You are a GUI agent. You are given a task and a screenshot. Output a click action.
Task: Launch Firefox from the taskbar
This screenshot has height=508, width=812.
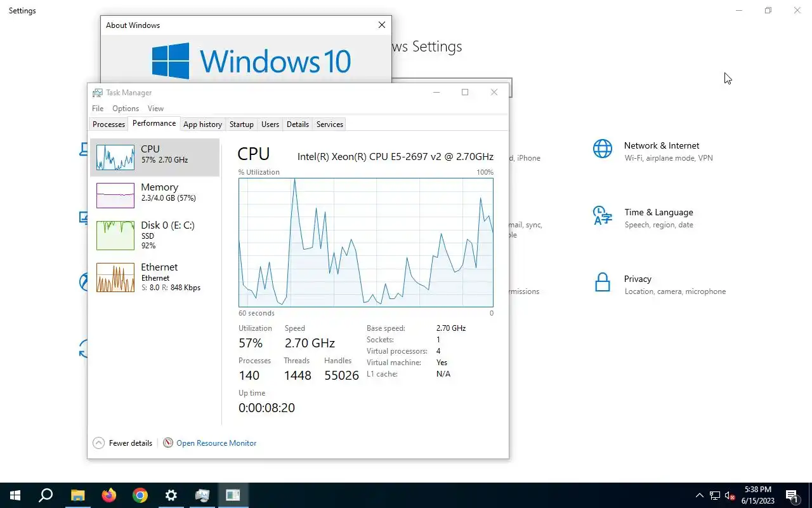click(109, 495)
